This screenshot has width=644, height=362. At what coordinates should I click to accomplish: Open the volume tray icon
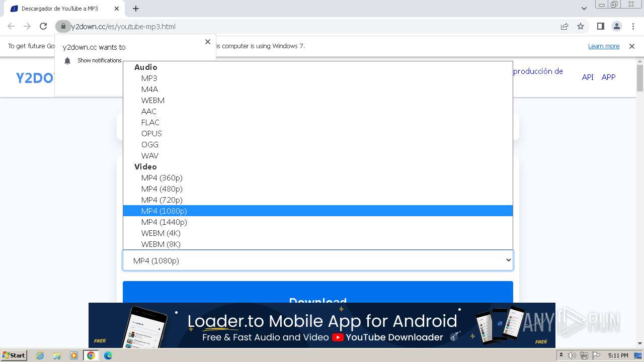[x=572, y=355]
